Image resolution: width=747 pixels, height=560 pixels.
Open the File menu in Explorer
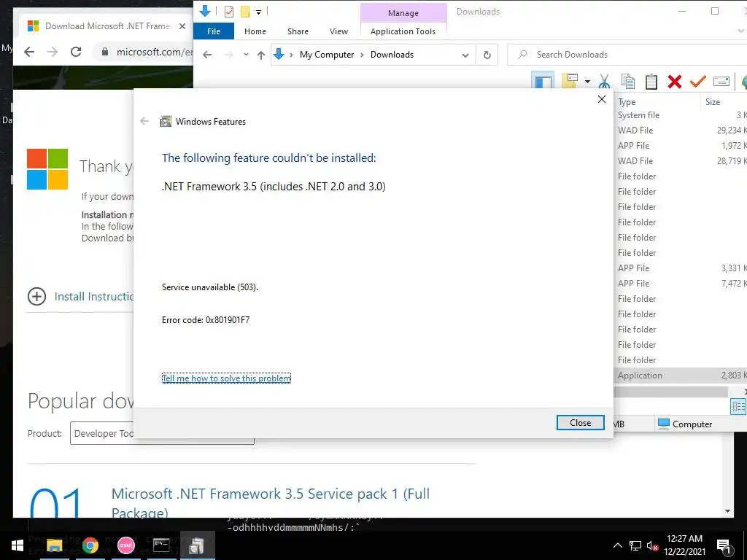pyautogui.click(x=214, y=31)
